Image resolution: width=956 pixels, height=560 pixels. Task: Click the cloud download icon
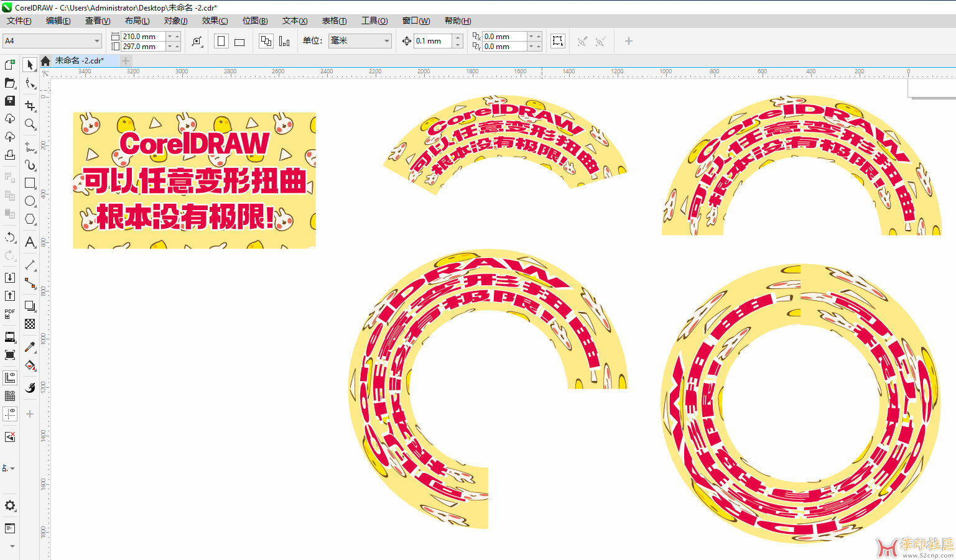point(10,119)
